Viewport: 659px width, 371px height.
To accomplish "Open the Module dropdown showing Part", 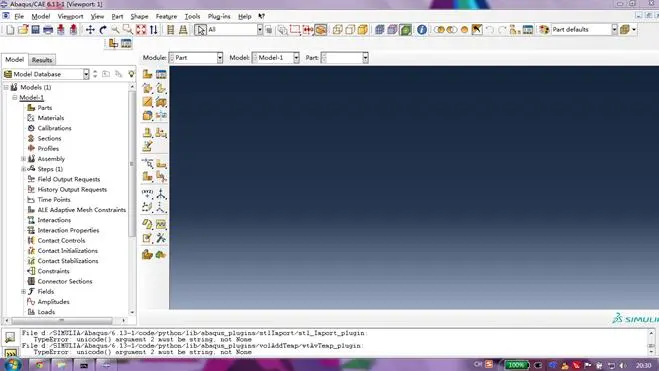I will (x=196, y=58).
